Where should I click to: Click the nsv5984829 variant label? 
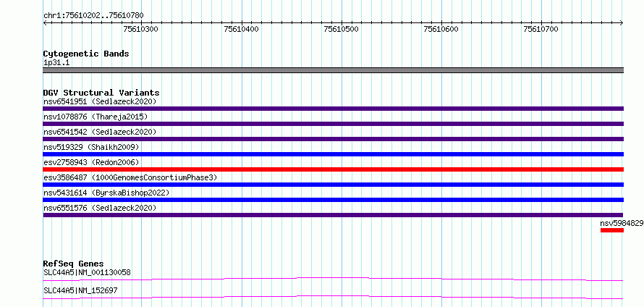point(622,223)
